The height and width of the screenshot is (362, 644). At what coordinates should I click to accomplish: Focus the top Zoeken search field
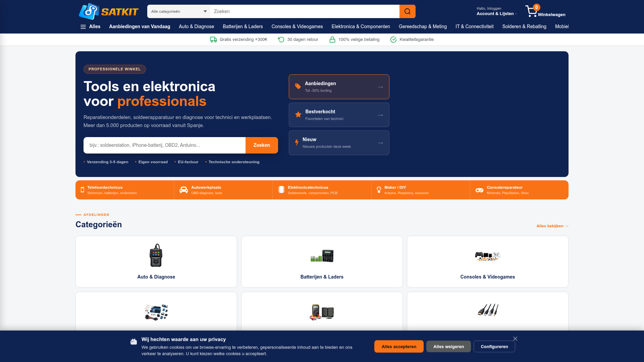pos(305,11)
